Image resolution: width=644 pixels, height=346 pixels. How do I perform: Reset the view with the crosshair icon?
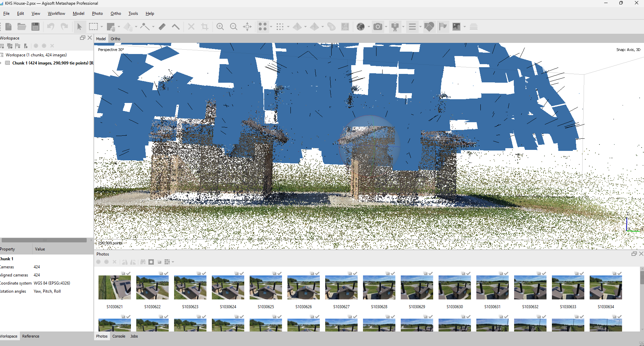pyautogui.click(x=247, y=27)
